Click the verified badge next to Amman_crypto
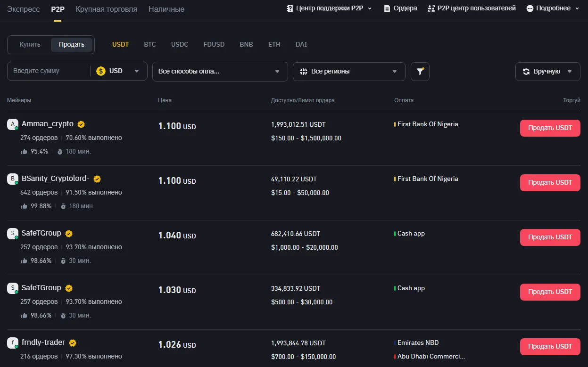The width and height of the screenshot is (588, 367). [81, 124]
